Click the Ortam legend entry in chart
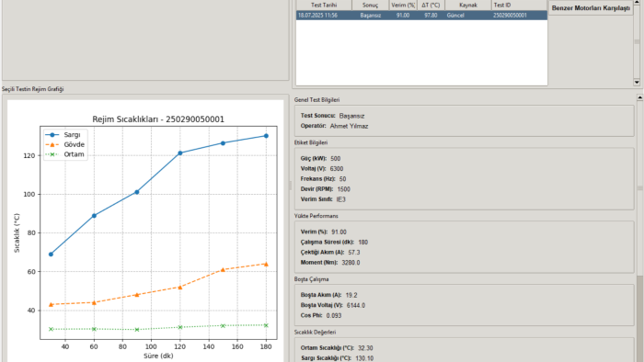Viewport: 644px width, 362px height. point(64,154)
